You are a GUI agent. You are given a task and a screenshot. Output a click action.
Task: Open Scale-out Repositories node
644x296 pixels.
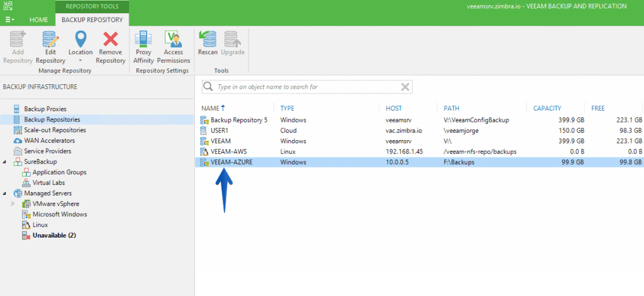(55, 130)
